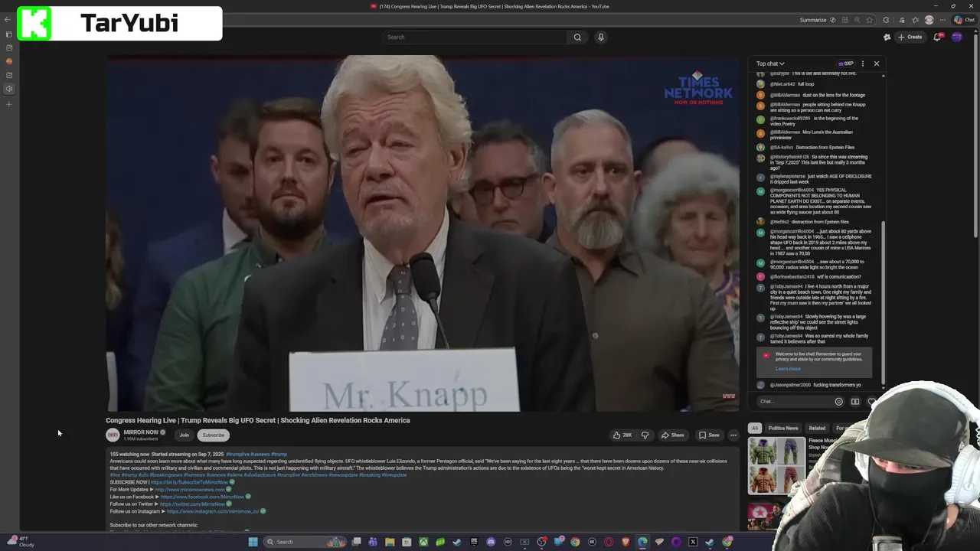980x551 pixels.
Task: Open emoji picker in chat box
Action: click(x=839, y=401)
